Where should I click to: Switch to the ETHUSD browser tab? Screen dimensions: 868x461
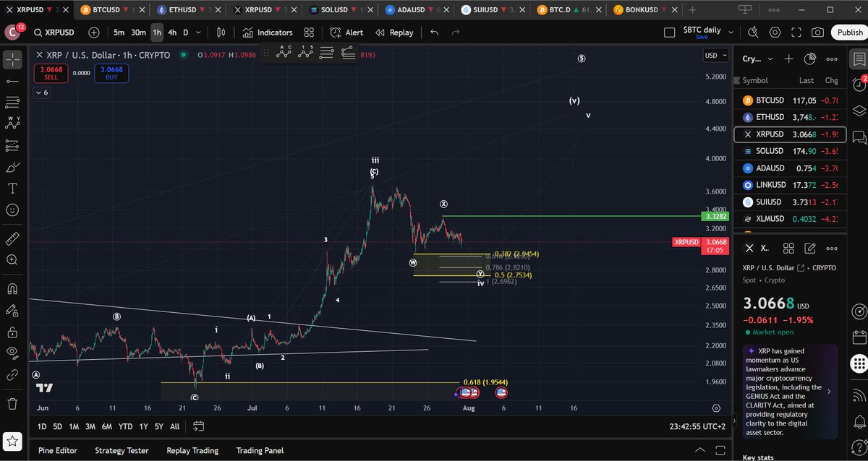[x=188, y=10]
